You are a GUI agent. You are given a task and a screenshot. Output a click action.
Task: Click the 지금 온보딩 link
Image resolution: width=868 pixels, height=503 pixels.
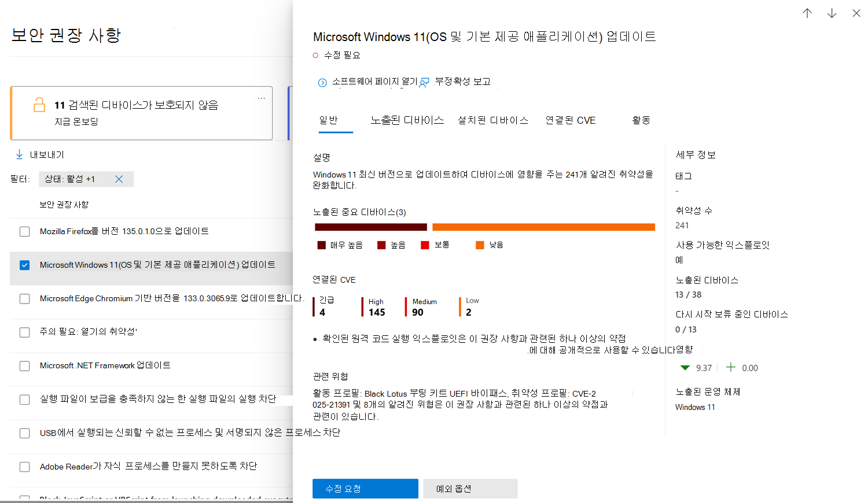point(76,121)
